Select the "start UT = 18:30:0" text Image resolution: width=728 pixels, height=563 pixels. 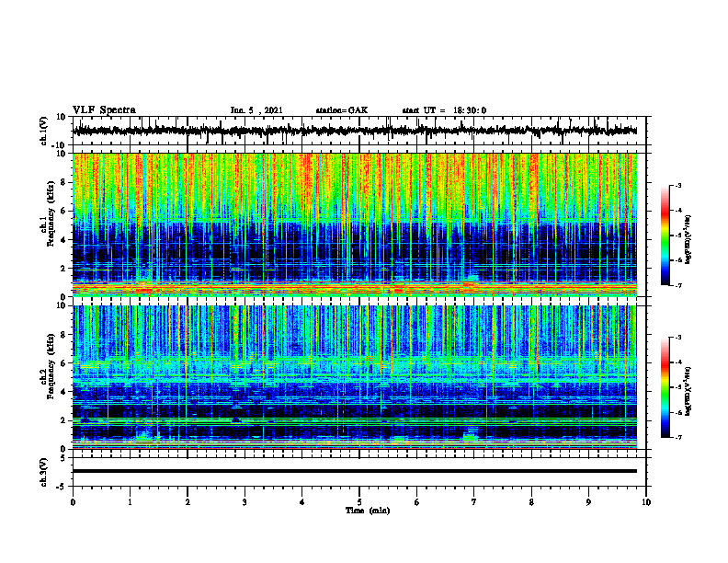point(444,110)
